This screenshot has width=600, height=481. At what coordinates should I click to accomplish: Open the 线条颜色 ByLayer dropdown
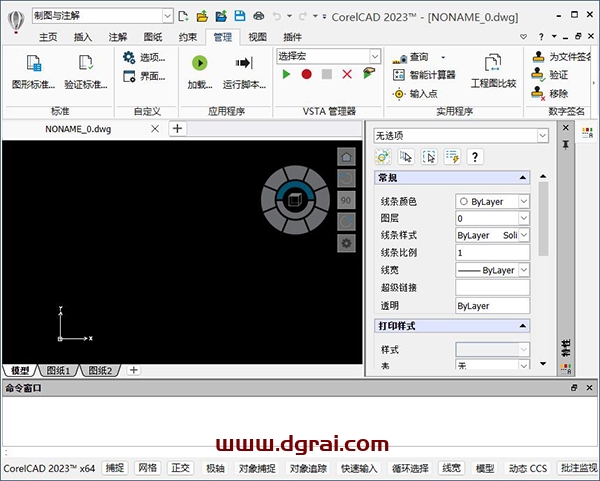(524, 201)
